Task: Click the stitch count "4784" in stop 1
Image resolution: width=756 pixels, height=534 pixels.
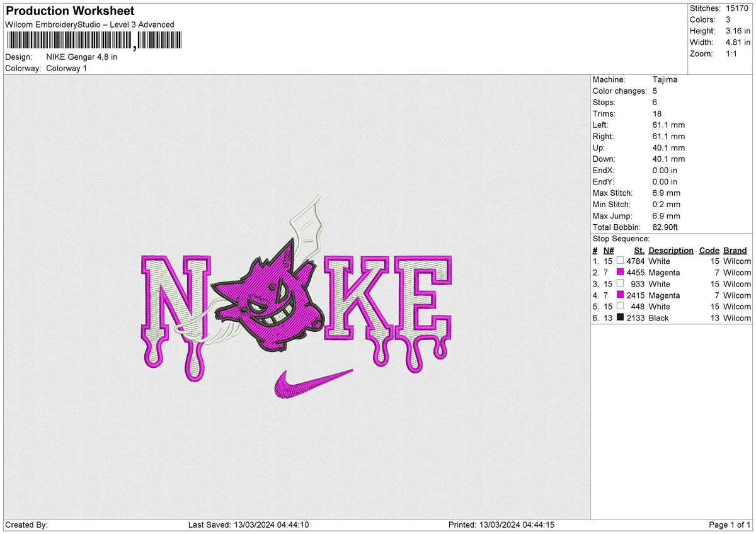Action: pyautogui.click(x=636, y=261)
